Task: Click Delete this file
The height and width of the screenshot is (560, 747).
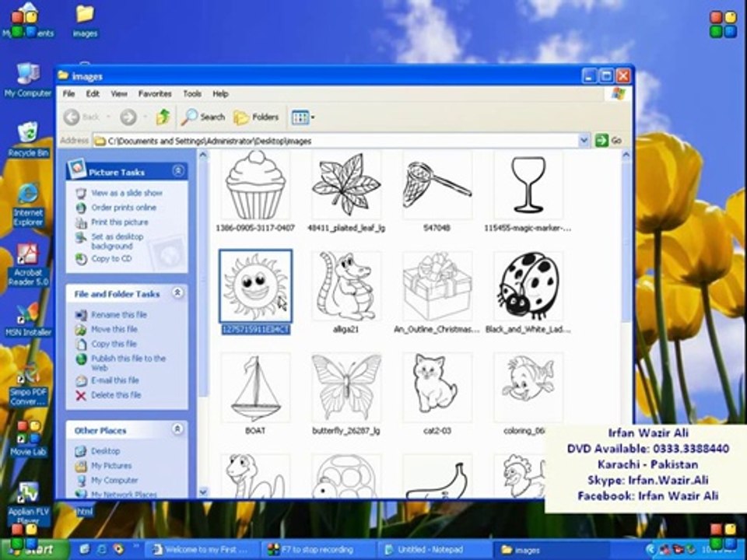Action: pyautogui.click(x=116, y=395)
